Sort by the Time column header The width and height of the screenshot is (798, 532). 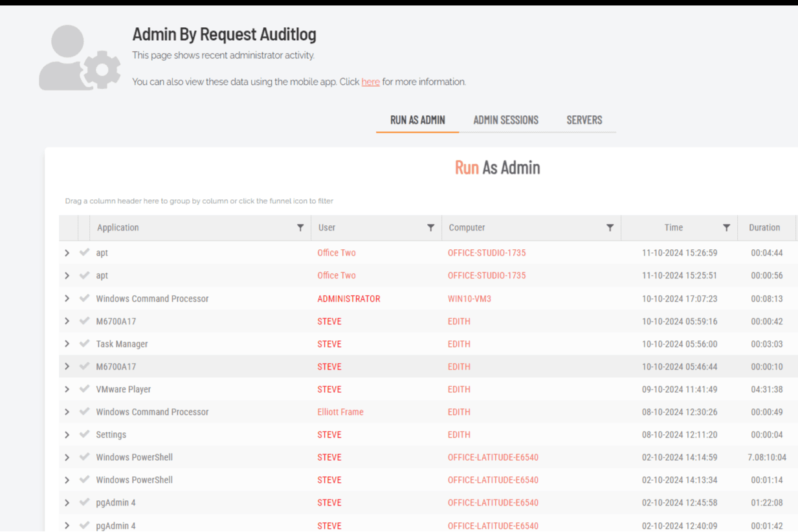(x=673, y=227)
